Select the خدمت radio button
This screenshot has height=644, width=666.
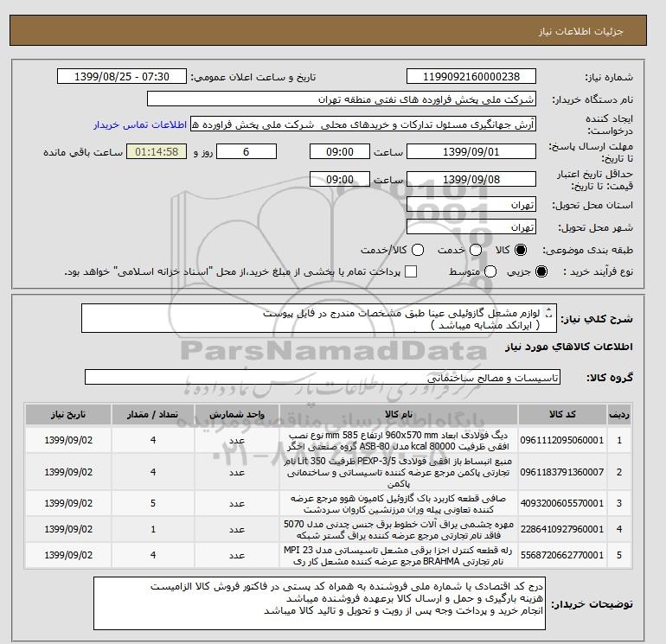tap(476, 250)
